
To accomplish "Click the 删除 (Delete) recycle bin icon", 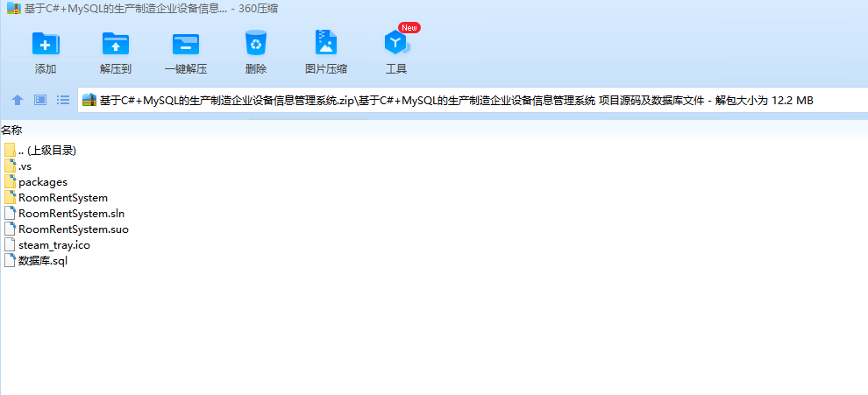I will coord(256,43).
